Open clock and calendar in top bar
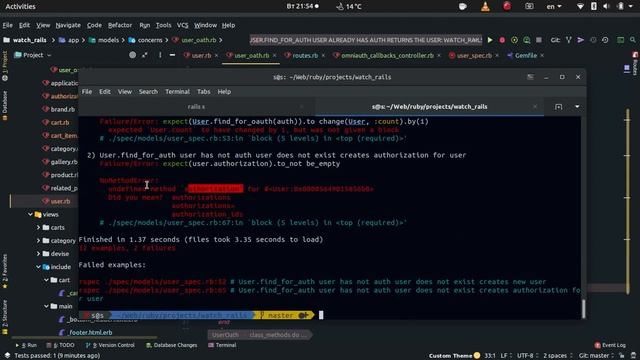The height and width of the screenshot is (360, 640). [x=302, y=7]
